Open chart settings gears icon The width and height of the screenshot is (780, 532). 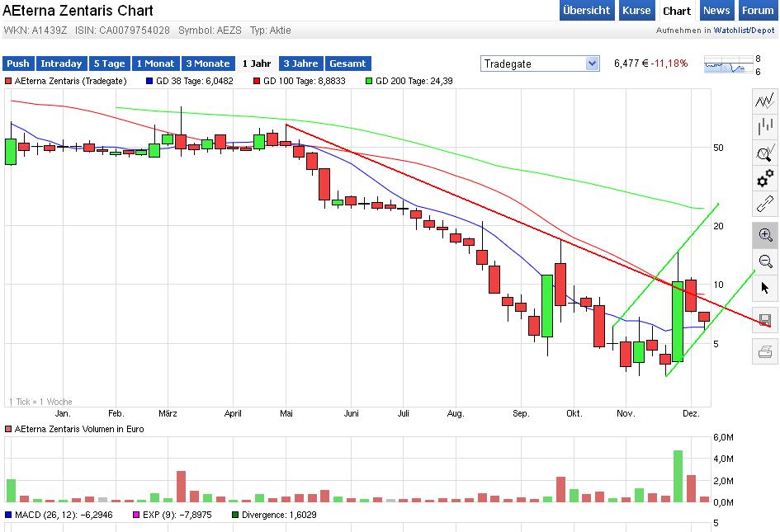765,178
